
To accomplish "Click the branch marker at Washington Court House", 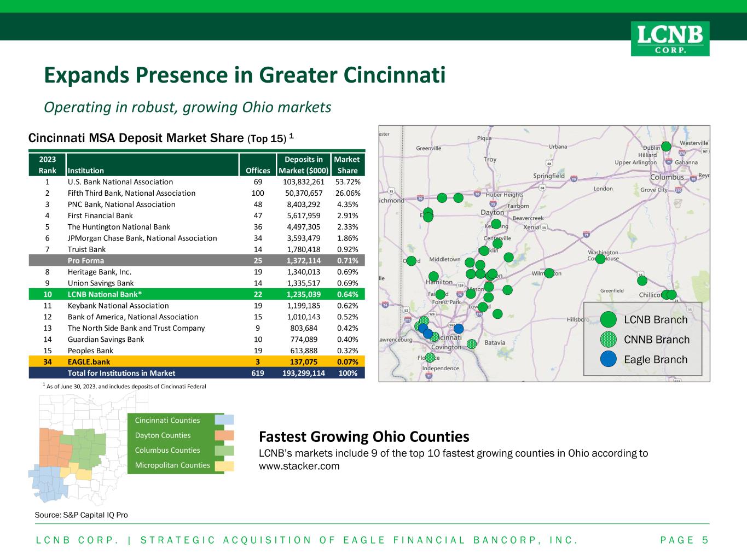I will (600, 259).
